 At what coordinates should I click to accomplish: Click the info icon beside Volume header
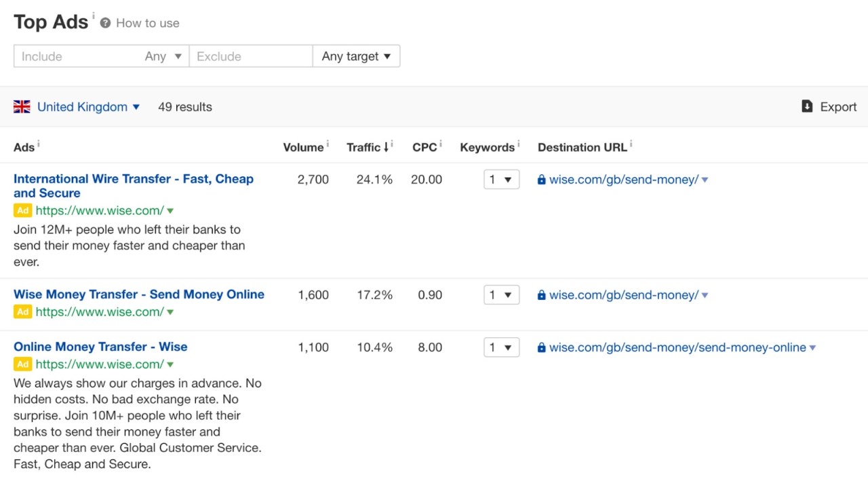[328, 144]
